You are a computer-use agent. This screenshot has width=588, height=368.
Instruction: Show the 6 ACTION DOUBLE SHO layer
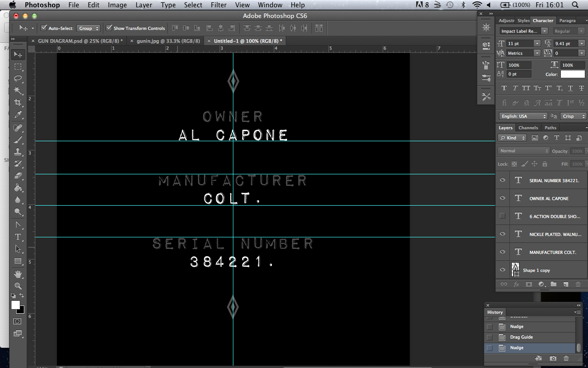tap(502, 216)
